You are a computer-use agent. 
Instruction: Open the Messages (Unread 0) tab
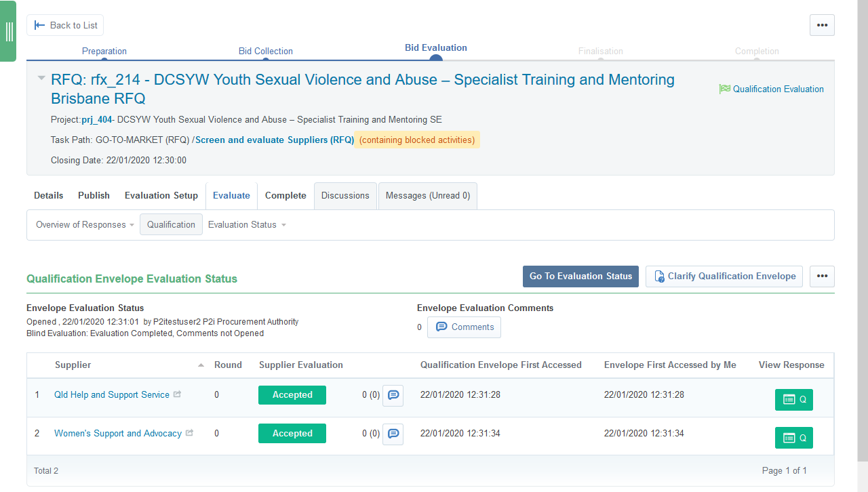[427, 196]
